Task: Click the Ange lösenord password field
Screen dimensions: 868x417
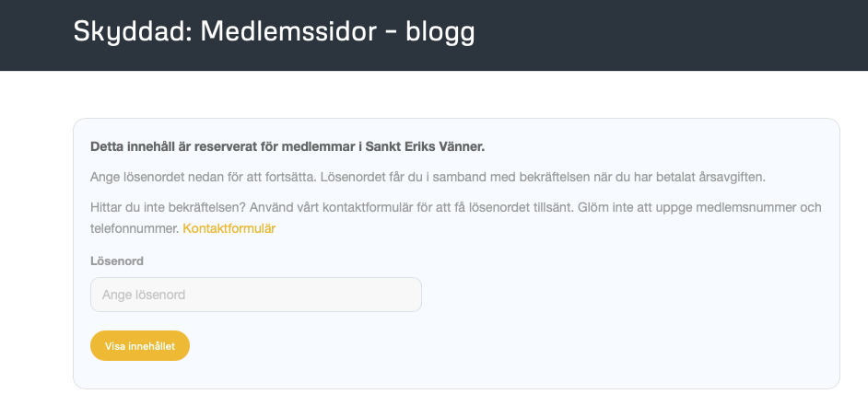Action: coord(255,295)
